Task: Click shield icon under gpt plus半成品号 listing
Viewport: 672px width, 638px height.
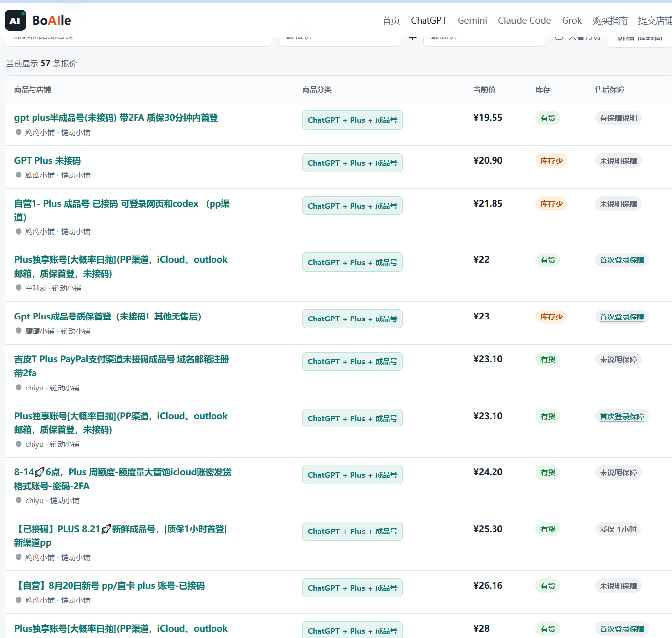Action: click(x=19, y=132)
